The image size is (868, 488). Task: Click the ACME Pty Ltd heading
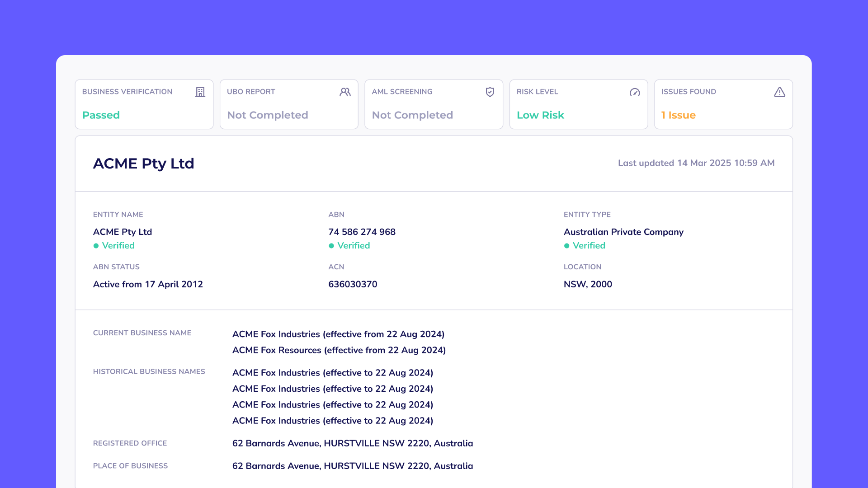point(143,163)
